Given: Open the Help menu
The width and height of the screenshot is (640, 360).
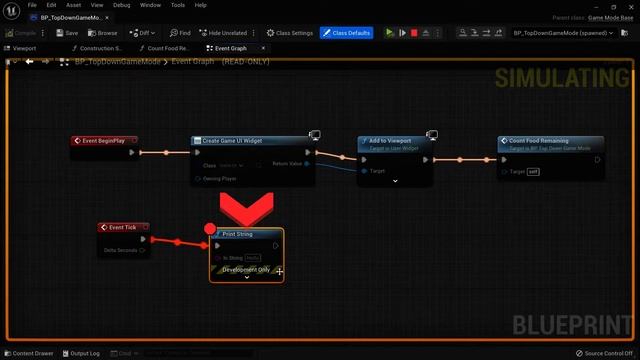Looking at the screenshot, I should click(x=200, y=5).
